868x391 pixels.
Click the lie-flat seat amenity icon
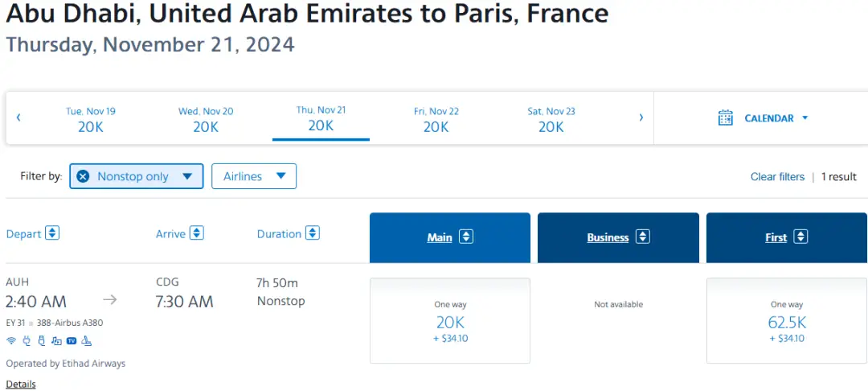point(86,340)
